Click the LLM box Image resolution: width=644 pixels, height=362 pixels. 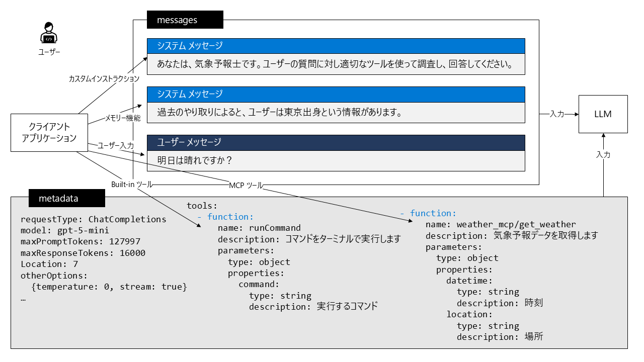[x=603, y=114]
